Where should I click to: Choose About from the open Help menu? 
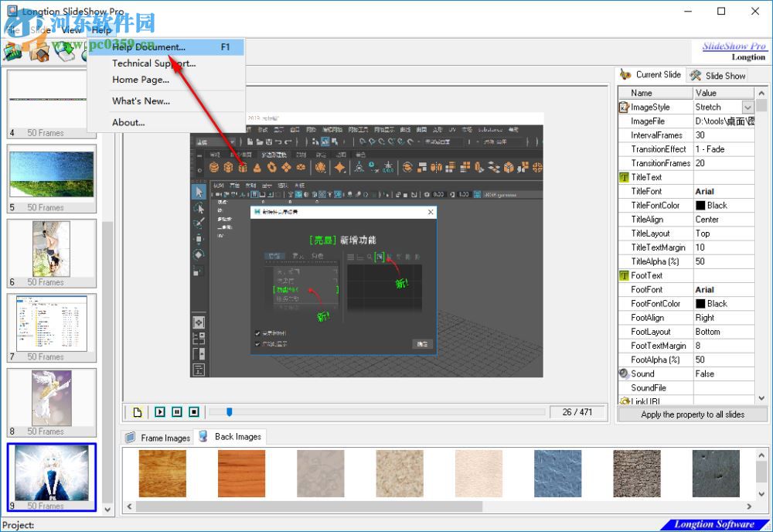(128, 122)
